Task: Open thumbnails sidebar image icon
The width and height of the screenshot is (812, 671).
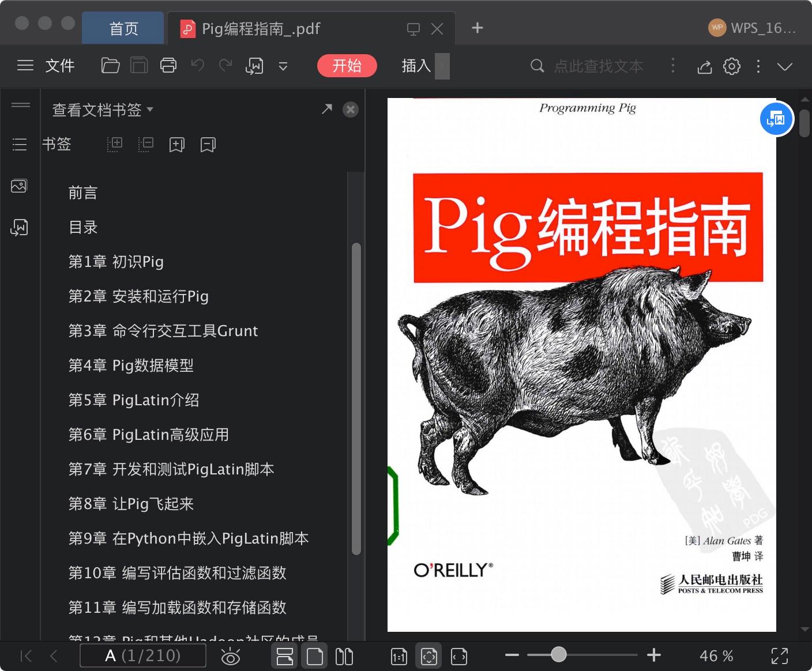Action: click(19, 186)
